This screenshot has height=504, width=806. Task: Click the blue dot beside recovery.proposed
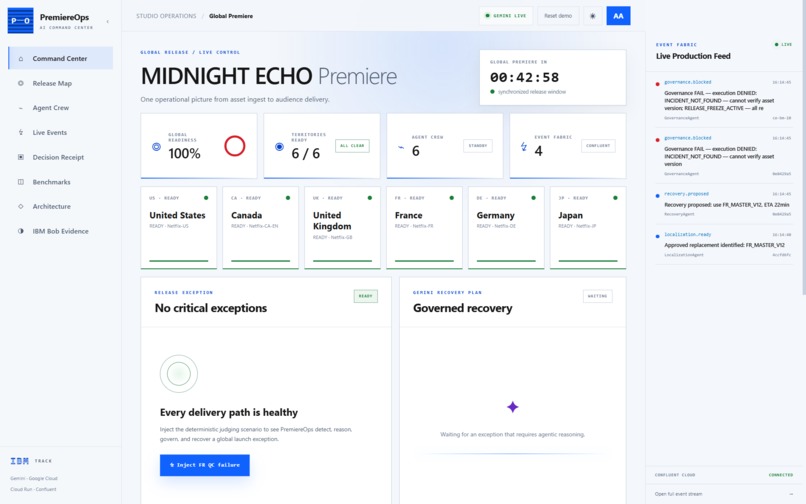[657, 196]
